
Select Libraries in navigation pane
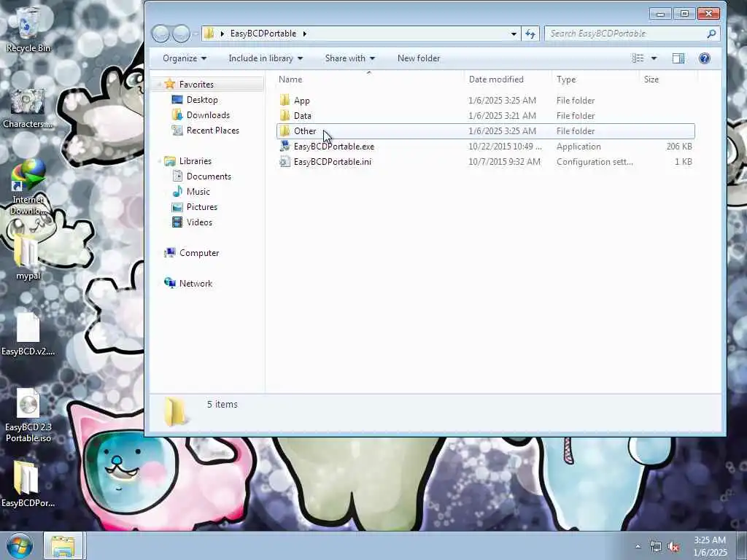coord(196,161)
